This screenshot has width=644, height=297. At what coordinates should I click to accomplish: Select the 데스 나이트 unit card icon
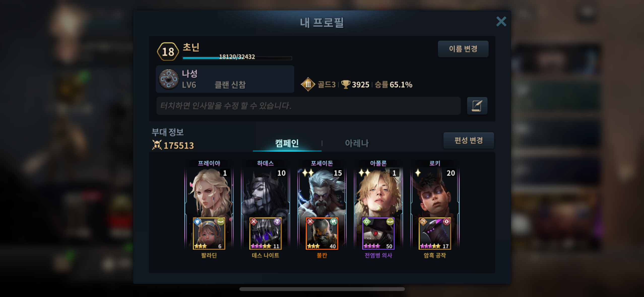coord(265,234)
